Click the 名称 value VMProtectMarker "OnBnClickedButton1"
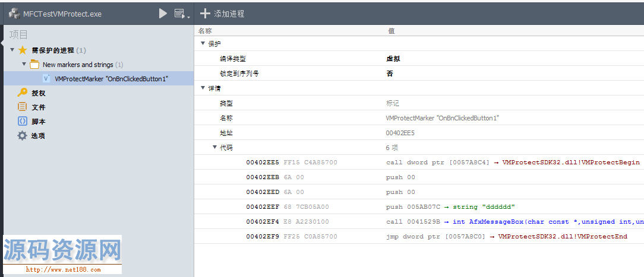This screenshot has width=644, height=277. 443,118
